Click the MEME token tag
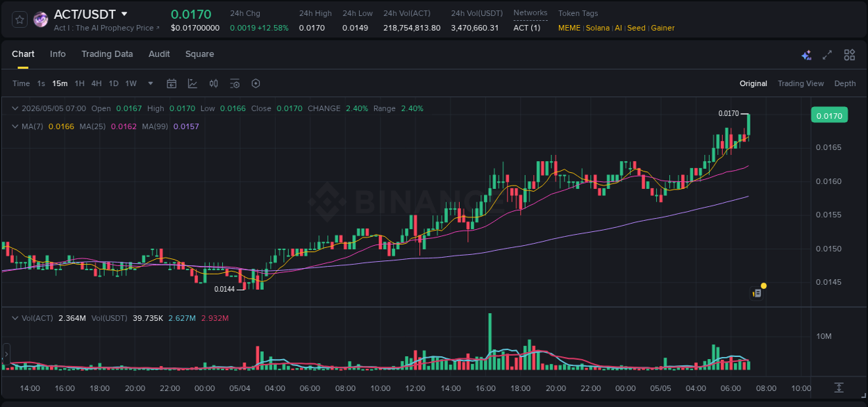Image resolution: width=868 pixels, height=407 pixels. pos(569,28)
